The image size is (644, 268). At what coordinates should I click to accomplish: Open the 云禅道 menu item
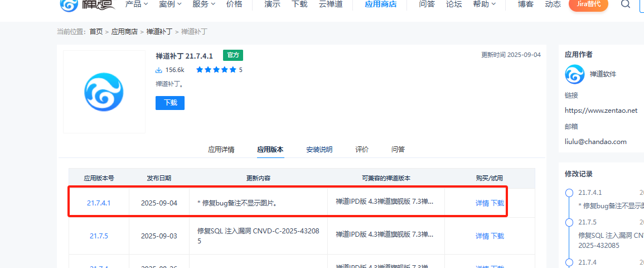pos(331,4)
